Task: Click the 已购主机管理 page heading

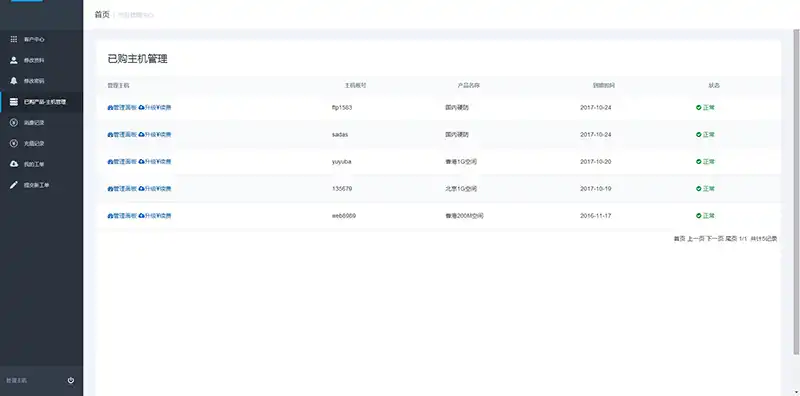Action: pyautogui.click(x=137, y=59)
